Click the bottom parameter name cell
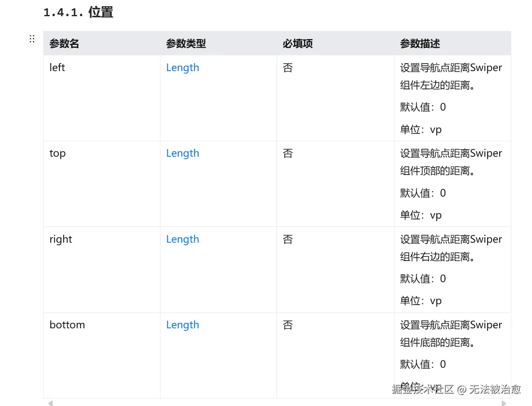 tap(67, 325)
